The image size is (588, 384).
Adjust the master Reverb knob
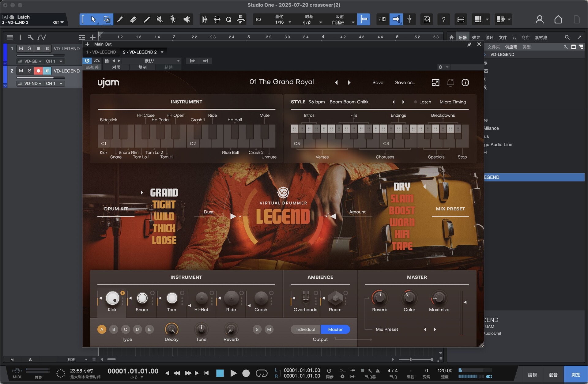pyautogui.click(x=379, y=298)
